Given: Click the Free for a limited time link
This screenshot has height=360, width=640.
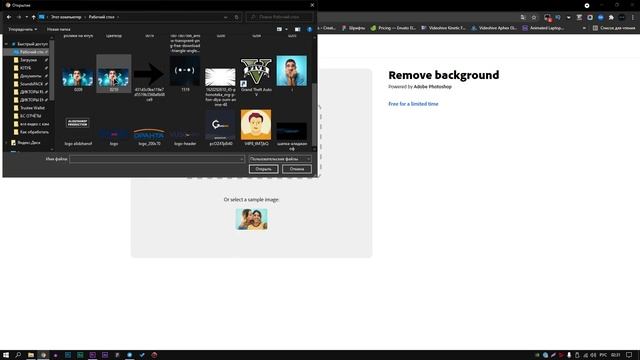Looking at the screenshot, I should (x=413, y=104).
